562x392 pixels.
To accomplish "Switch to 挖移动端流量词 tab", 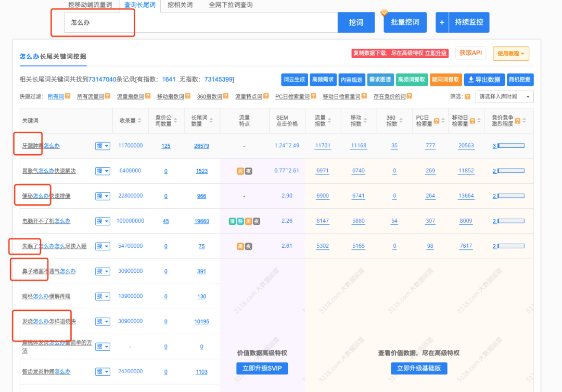I will pos(90,5).
